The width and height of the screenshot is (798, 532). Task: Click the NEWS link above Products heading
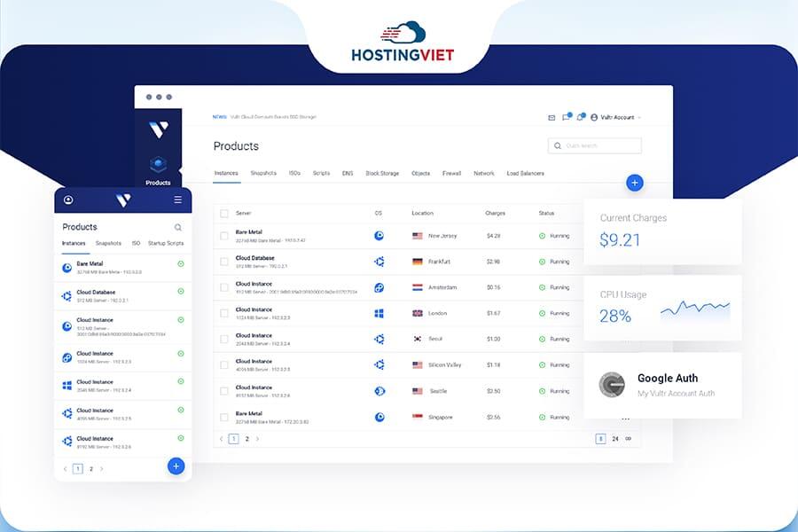click(x=219, y=117)
